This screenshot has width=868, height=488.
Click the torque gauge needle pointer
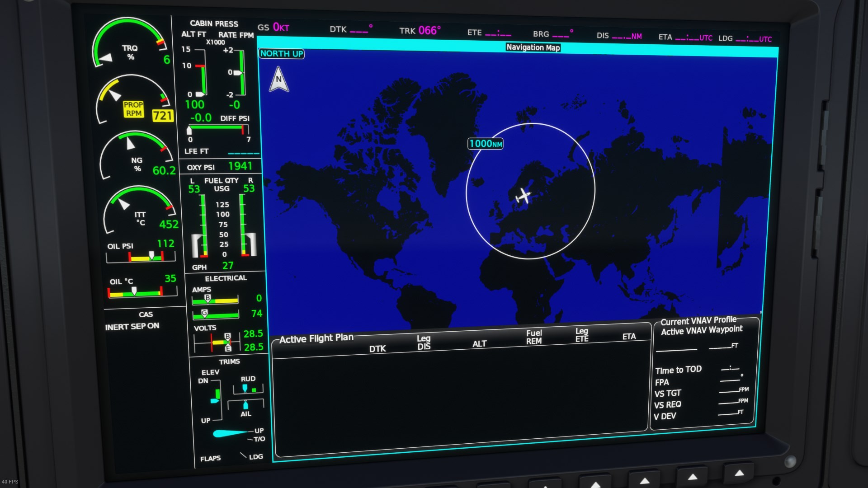point(106,58)
